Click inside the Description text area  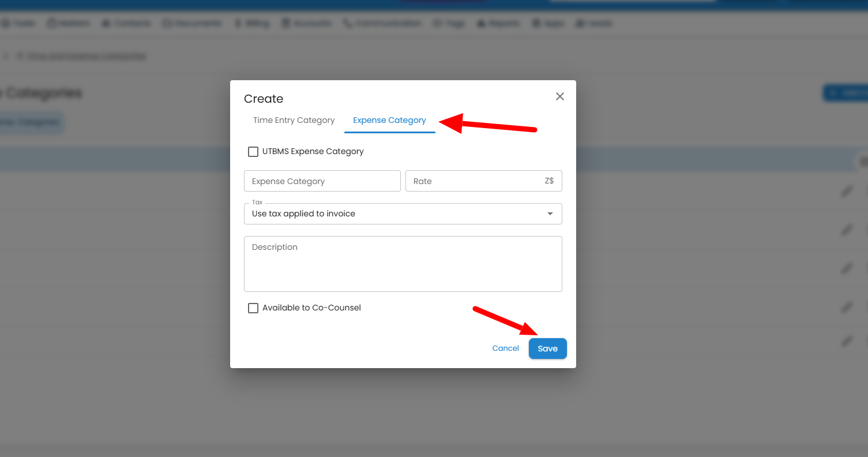click(x=403, y=264)
